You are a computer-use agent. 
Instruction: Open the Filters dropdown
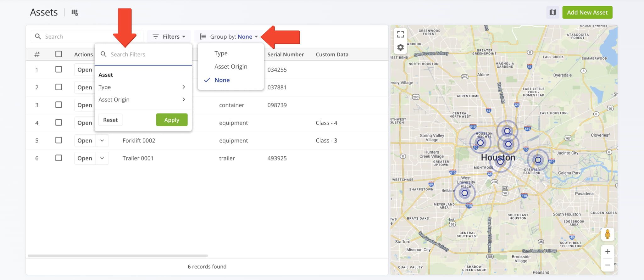(169, 37)
